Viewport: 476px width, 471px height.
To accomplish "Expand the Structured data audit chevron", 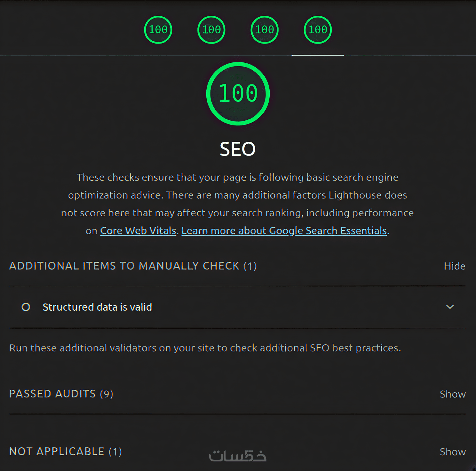I will tap(450, 307).
